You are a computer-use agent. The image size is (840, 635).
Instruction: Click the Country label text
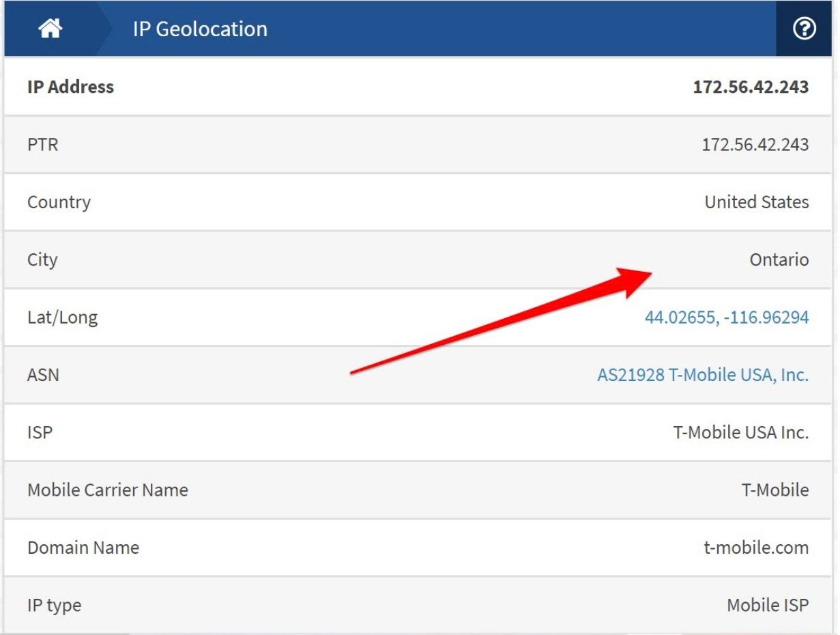point(59,202)
